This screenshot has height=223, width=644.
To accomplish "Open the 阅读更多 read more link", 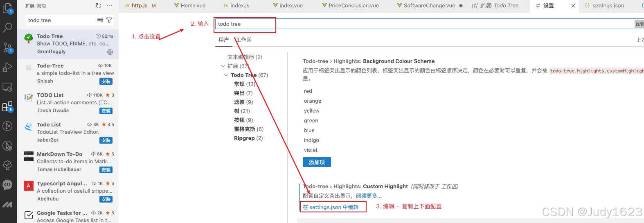I will (x=369, y=196).
